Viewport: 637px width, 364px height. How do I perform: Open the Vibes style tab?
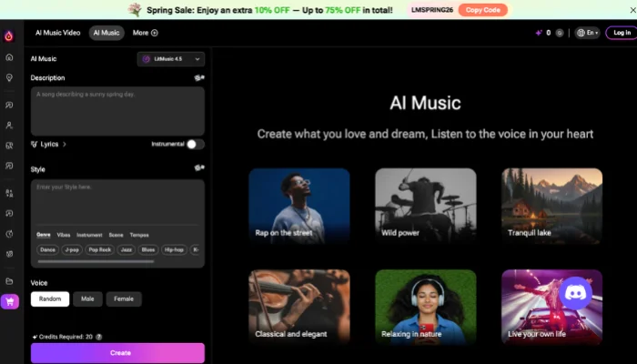(x=64, y=235)
